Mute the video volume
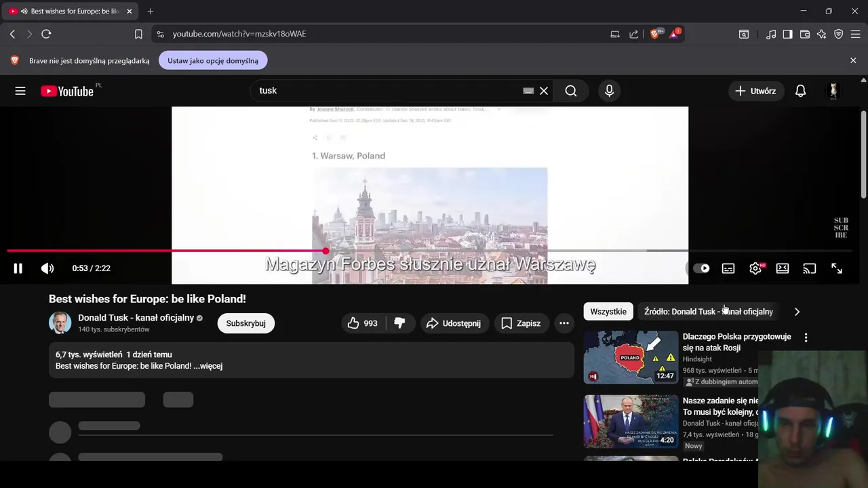868x488 pixels. (x=47, y=268)
